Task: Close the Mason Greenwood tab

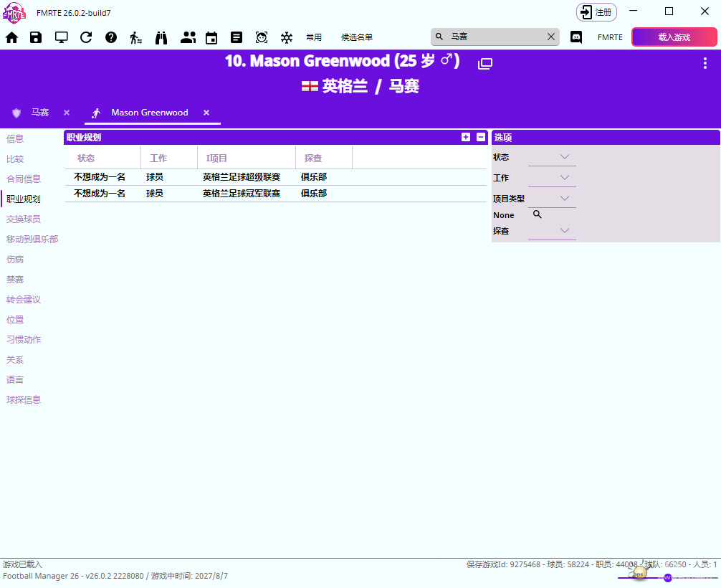Action: pos(206,113)
